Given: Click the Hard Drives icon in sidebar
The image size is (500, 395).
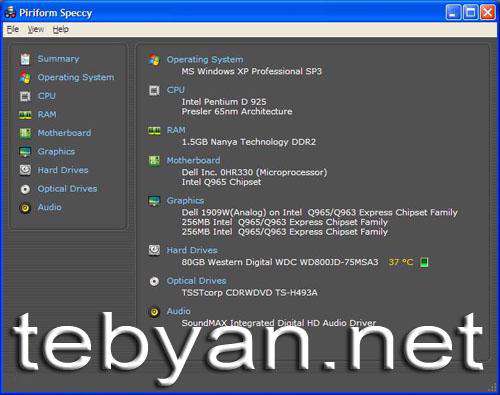Looking at the screenshot, I should [x=25, y=170].
